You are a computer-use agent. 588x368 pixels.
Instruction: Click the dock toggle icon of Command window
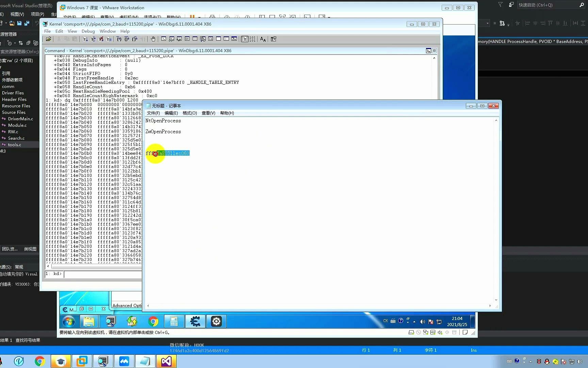(x=428, y=51)
